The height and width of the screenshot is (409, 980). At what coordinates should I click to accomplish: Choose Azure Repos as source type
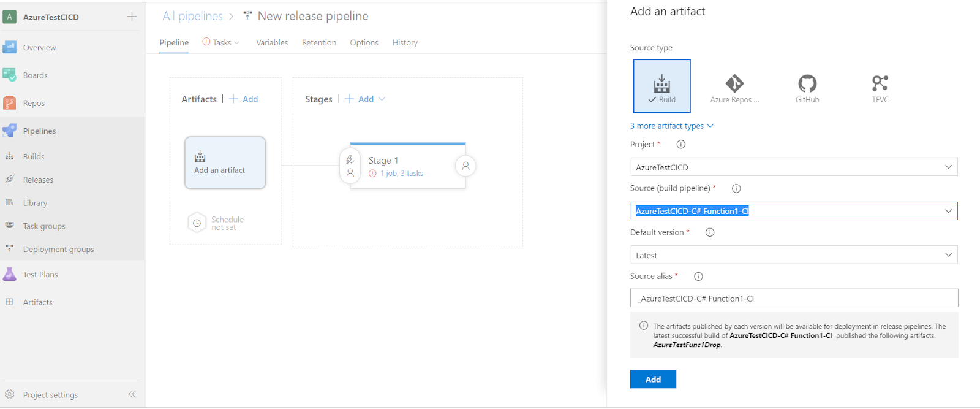tap(734, 87)
